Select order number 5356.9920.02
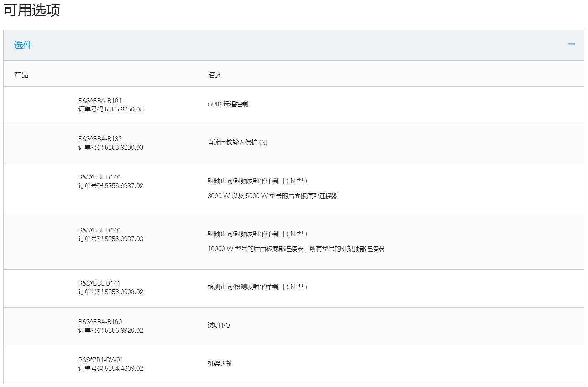Image resolution: width=588 pixels, height=387 pixels. coord(124,330)
